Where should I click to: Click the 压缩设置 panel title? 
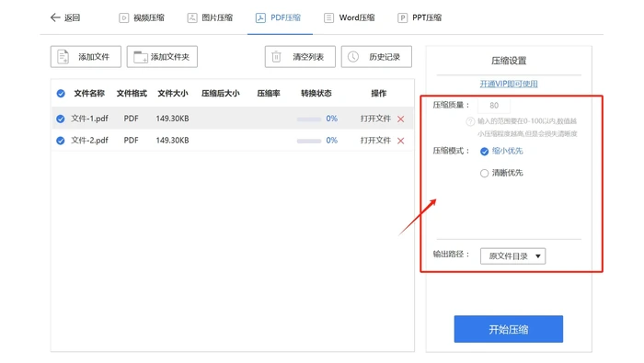[x=509, y=62]
